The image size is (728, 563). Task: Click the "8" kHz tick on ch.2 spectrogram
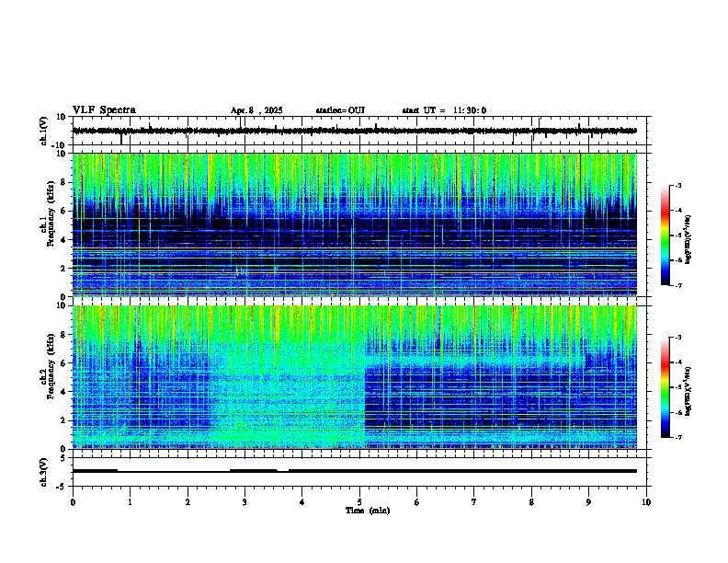coord(63,334)
